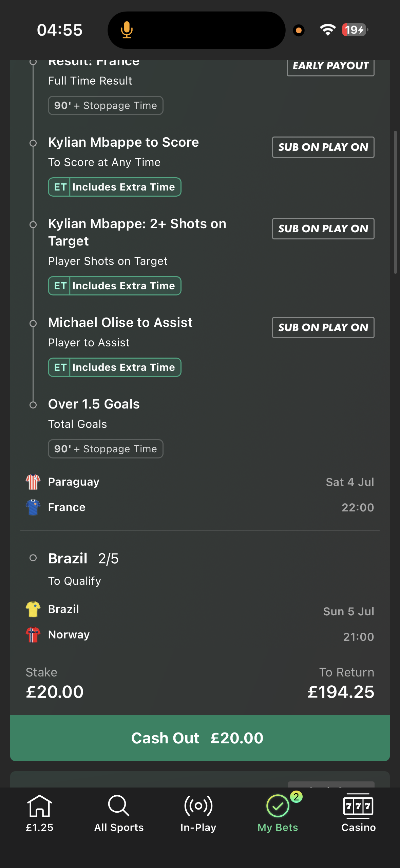Screen dimensions: 400x868
Task: Tap SUB ON PLAY ON beside Olise to Assist
Action: click(x=323, y=327)
